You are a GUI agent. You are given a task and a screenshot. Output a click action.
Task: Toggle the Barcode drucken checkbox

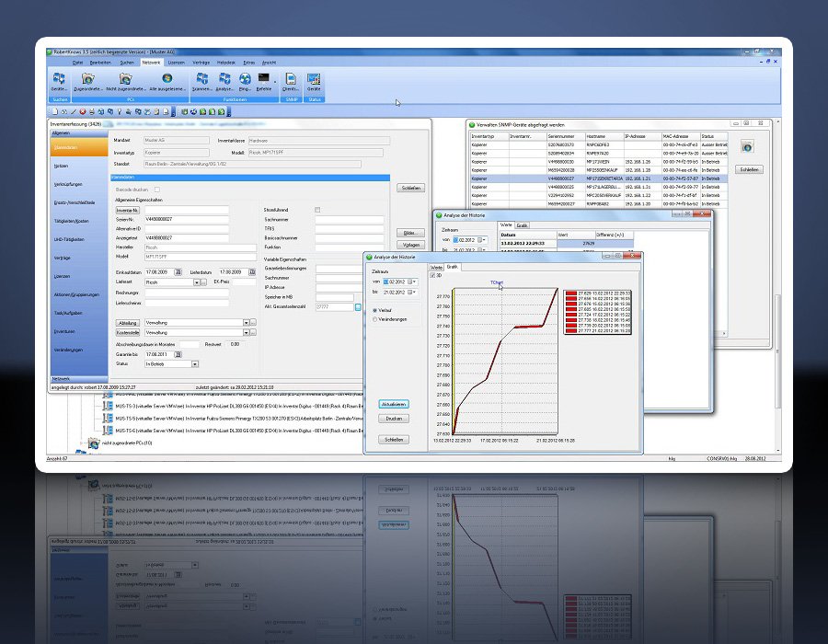point(156,190)
